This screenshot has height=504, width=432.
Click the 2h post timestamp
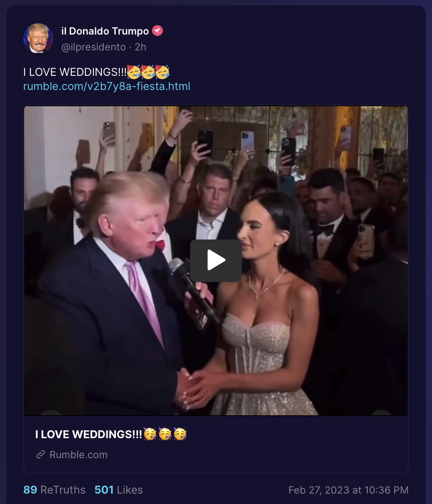pos(141,47)
